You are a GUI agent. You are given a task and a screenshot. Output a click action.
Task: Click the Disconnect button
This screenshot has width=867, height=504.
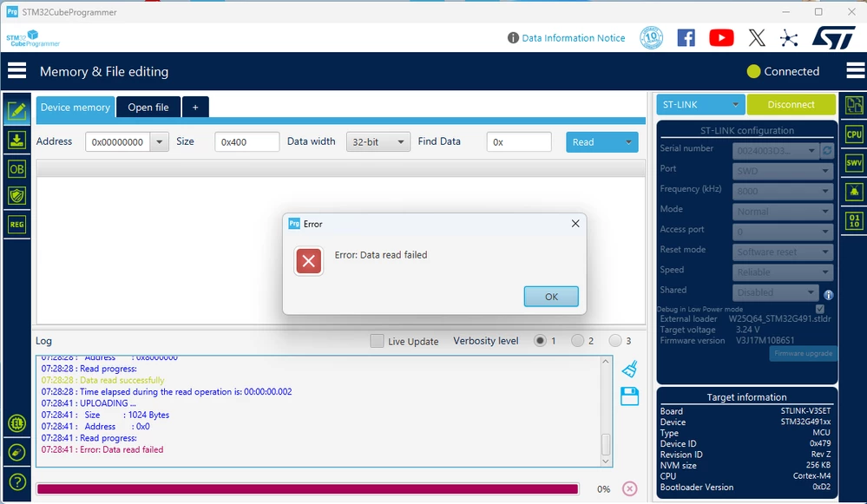tap(791, 104)
